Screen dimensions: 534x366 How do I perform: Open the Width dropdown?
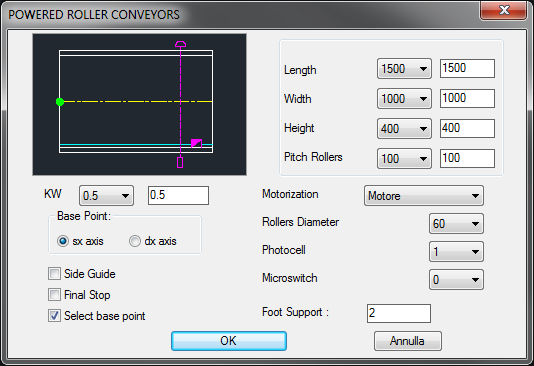pyautogui.click(x=404, y=99)
